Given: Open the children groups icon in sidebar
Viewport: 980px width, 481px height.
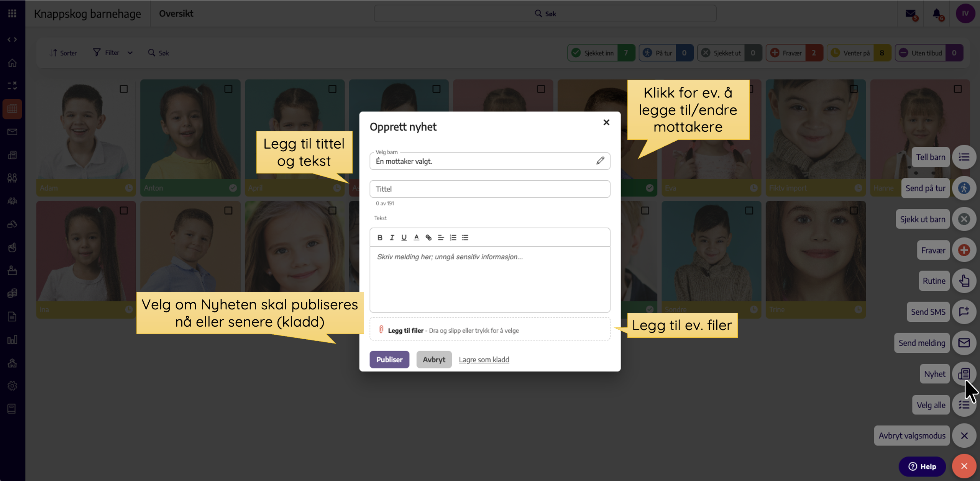Looking at the screenshot, I should [x=12, y=178].
